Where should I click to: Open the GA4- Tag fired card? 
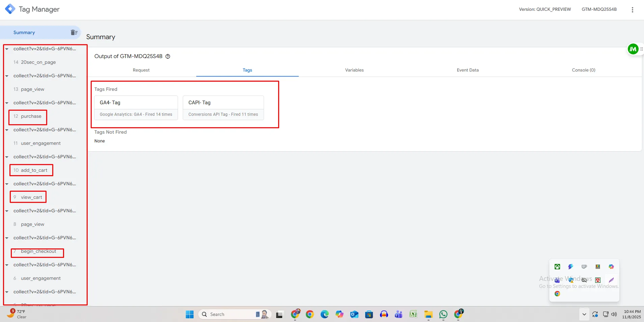coord(136,108)
